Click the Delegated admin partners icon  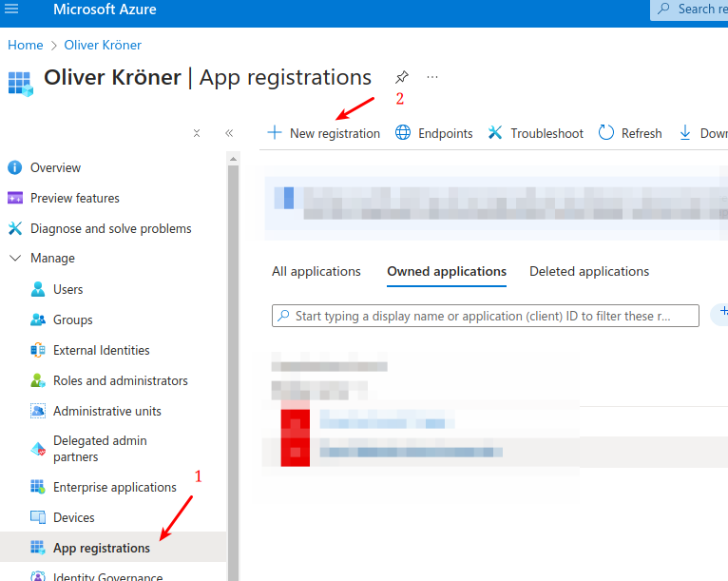38,449
